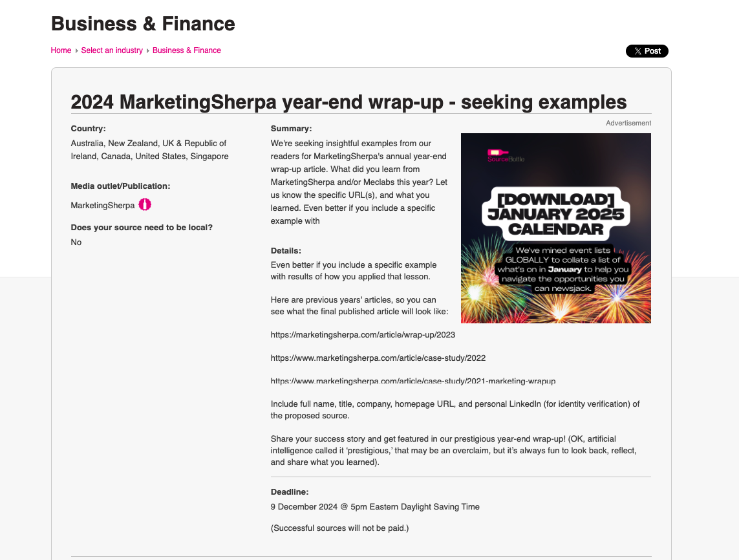Click the country list under Country
739x560 pixels.
pos(149,150)
